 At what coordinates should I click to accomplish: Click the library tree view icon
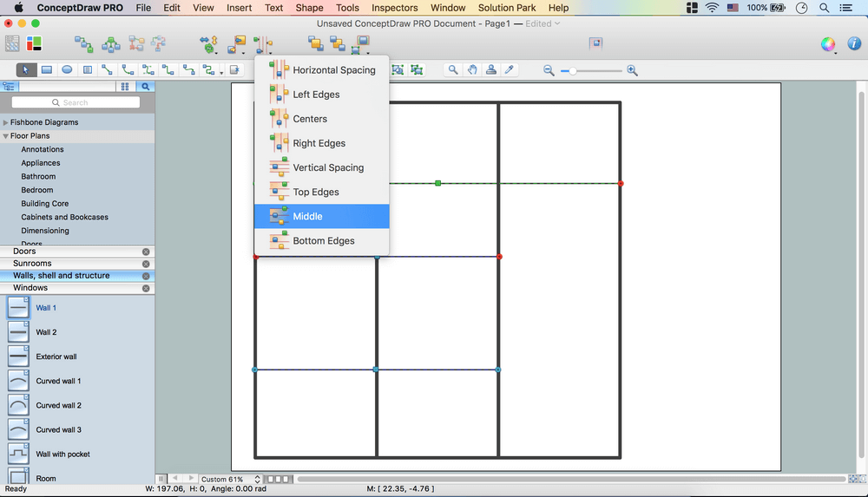pyautogui.click(x=10, y=87)
